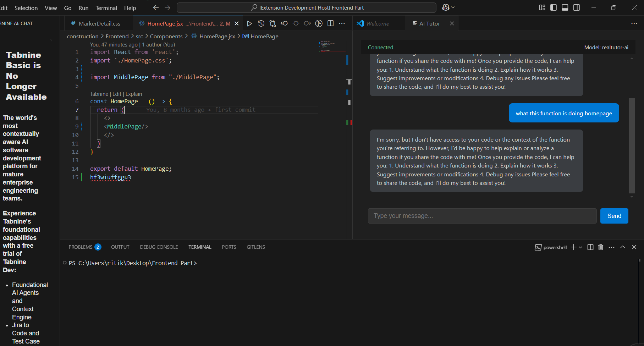Click the circular git graph icon
Viewport: 644px width, 346px height.
[319, 23]
